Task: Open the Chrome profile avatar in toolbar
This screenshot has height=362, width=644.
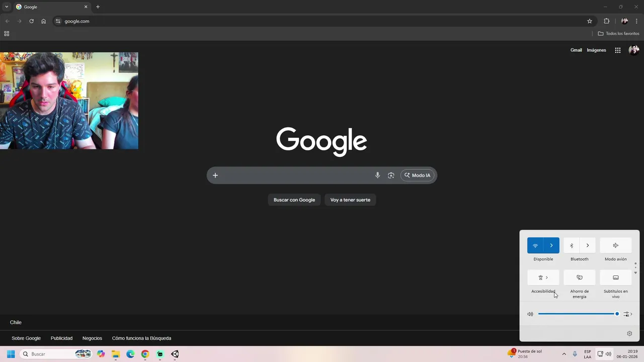Action: point(624,21)
